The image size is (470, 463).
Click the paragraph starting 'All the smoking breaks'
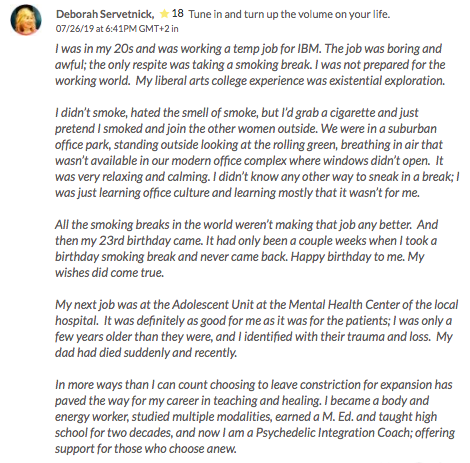click(x=246, y=249)
